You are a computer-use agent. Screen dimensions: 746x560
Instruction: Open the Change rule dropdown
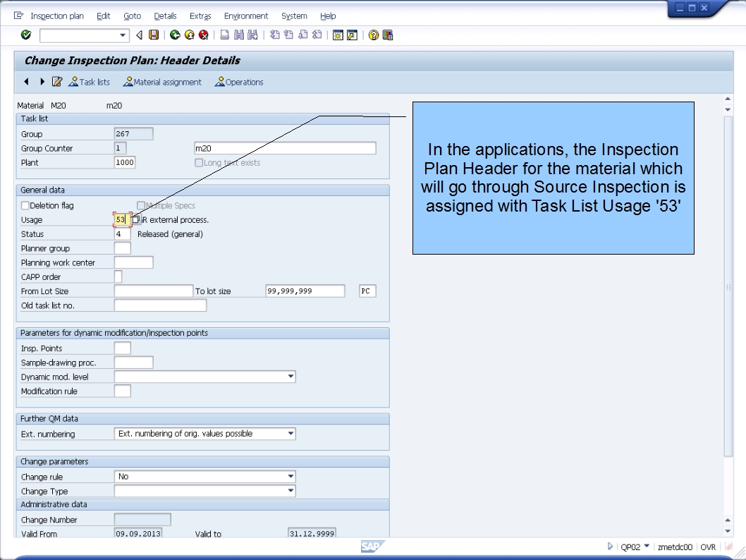[x=291, y=476]
